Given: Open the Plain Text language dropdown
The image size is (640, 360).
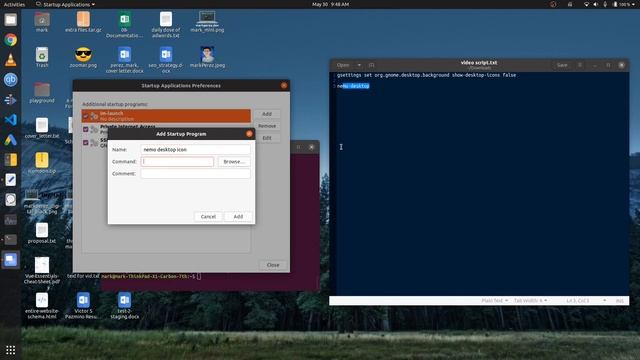Looking at the screenshot, I should pos(494,300).
